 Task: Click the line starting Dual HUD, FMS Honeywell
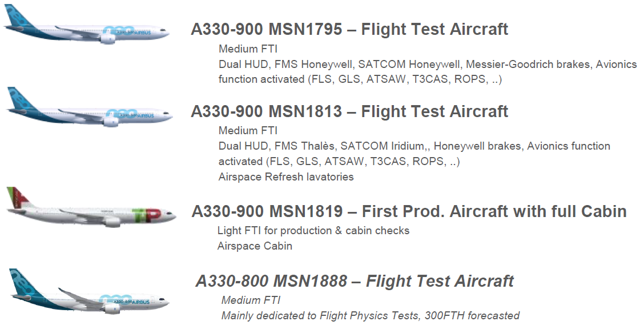point(427,65)
